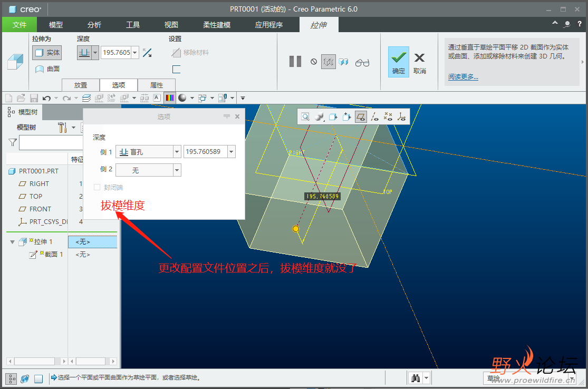Screen dimensions: 588x389
Task: Click the filter funnel icon in model tree
Action: [13, 142]
